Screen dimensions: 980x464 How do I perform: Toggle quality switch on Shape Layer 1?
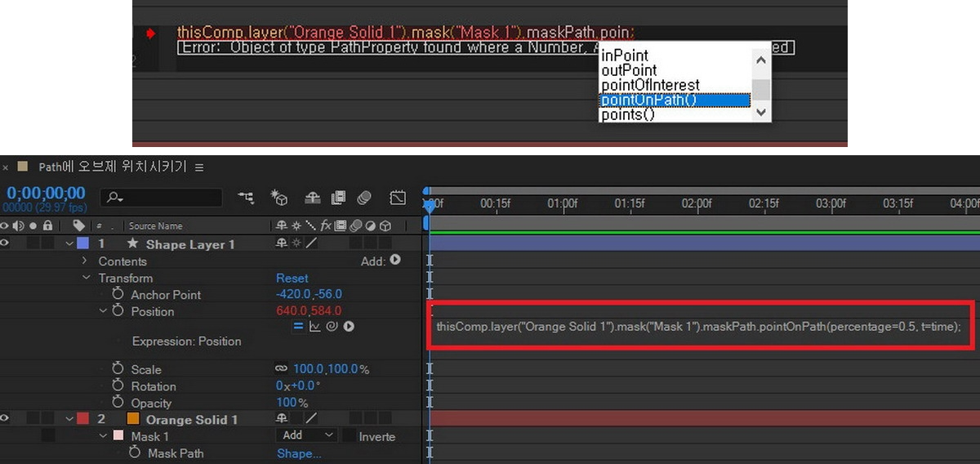[x=312, y=243]
